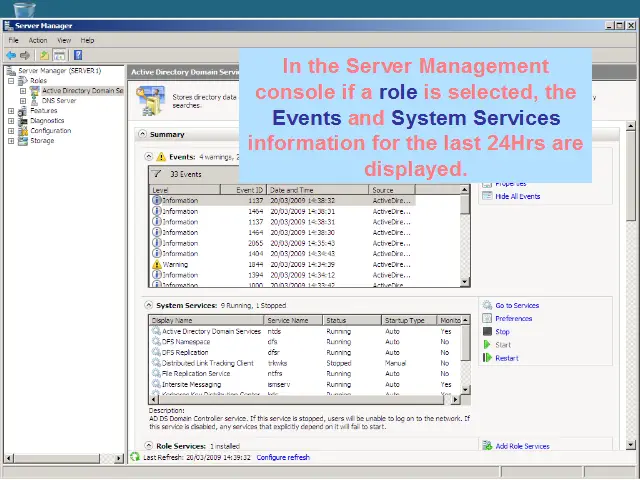640x480 pixels.
Task: Click the main pane vertical scroll down arrow
Action: pos(631,444)
